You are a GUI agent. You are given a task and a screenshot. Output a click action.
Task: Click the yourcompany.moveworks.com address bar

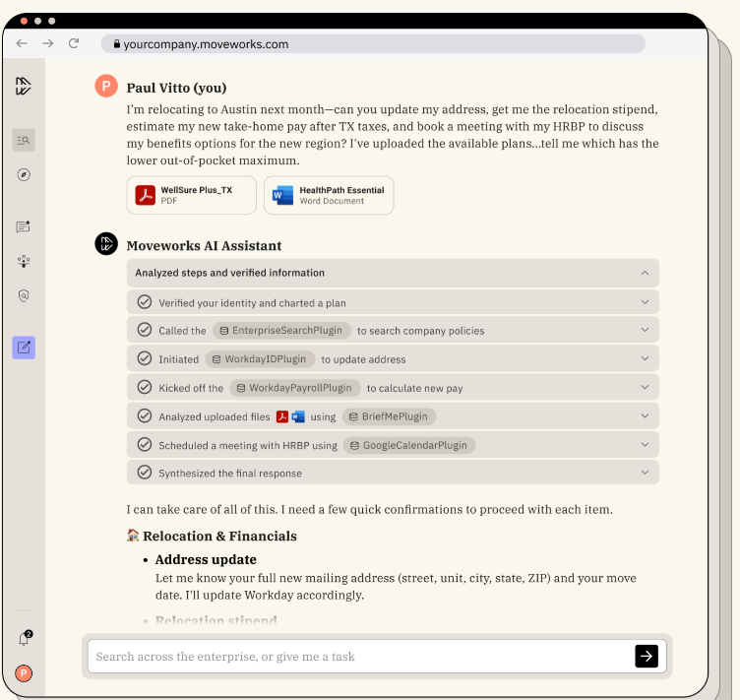(x=373, y=44)
